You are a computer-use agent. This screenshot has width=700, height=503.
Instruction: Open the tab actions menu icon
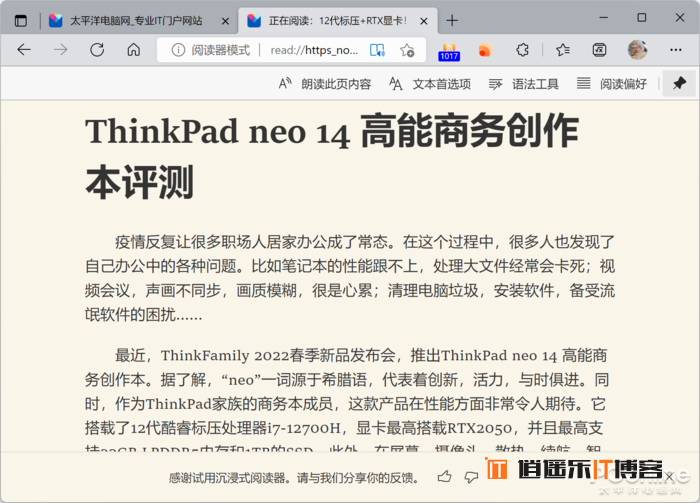coord(21,21)
